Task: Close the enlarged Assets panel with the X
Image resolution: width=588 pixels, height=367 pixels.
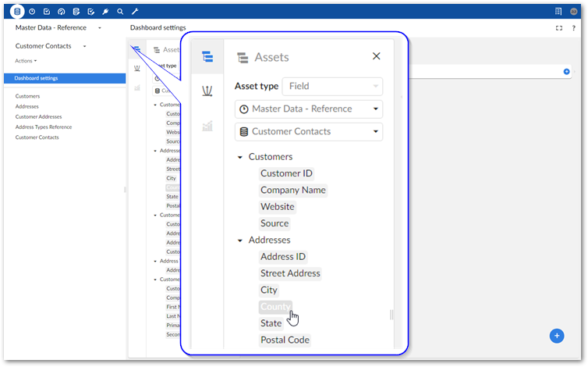Action: click(x=376, y=56)
